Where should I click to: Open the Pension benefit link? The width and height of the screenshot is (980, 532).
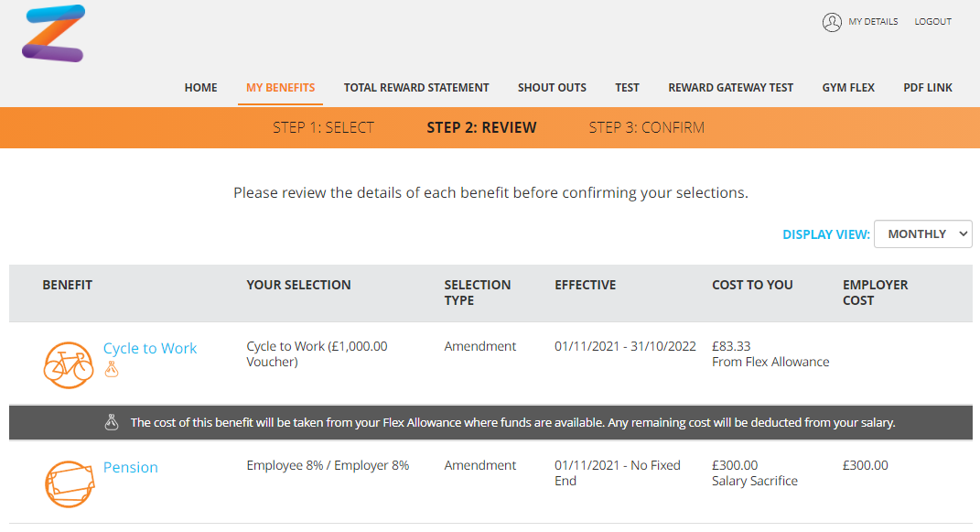coord(131,468)
